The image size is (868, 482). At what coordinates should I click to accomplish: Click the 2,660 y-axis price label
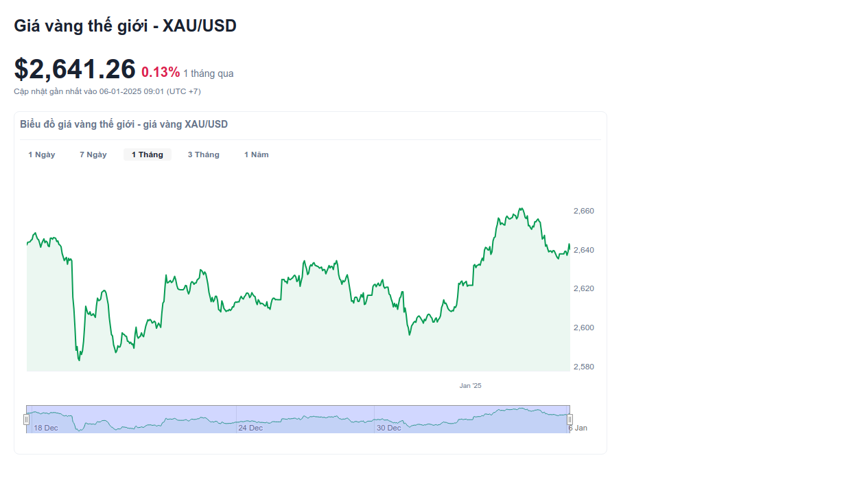pos(584,211)
